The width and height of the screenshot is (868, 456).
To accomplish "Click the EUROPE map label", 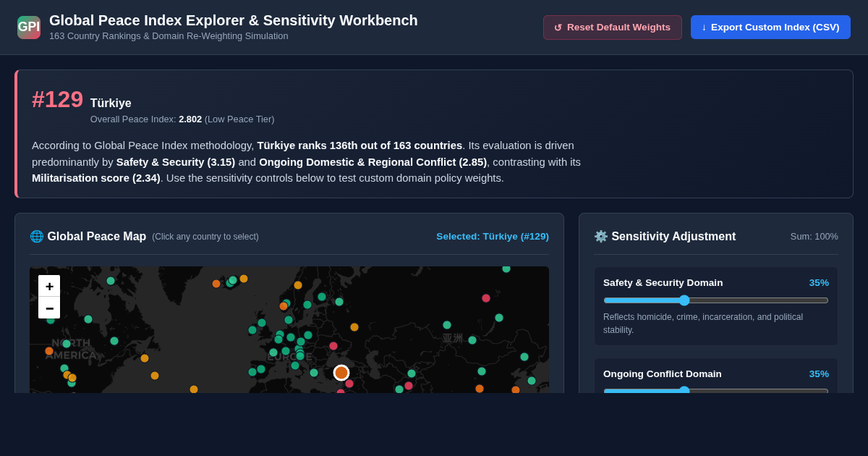I will pos(290,356).
